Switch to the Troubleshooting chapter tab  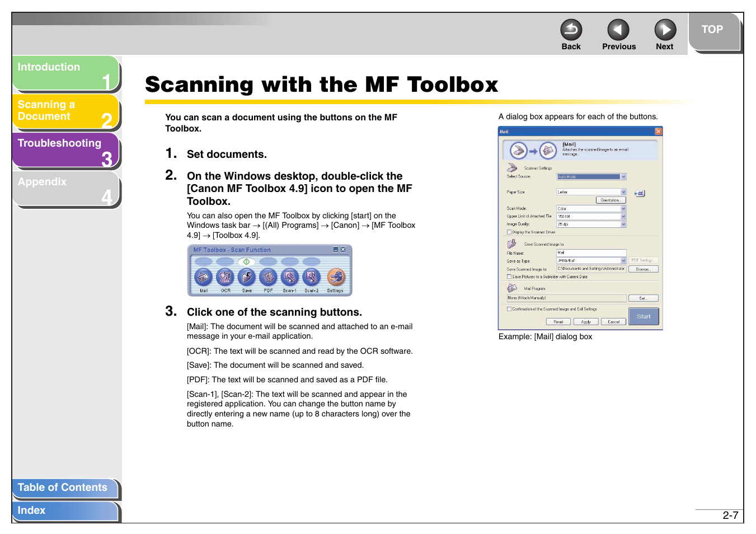click(65, 150)
